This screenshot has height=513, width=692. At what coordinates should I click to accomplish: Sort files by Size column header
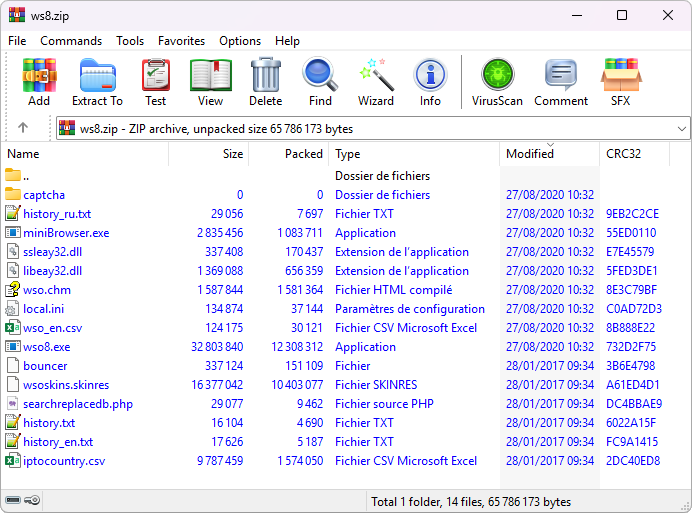point(232,154)
